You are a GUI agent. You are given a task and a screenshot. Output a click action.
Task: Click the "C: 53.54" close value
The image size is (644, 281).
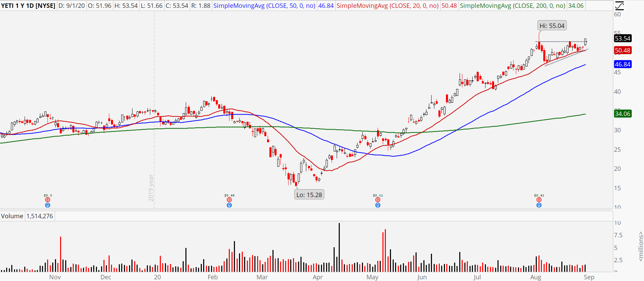coord(177,6)
